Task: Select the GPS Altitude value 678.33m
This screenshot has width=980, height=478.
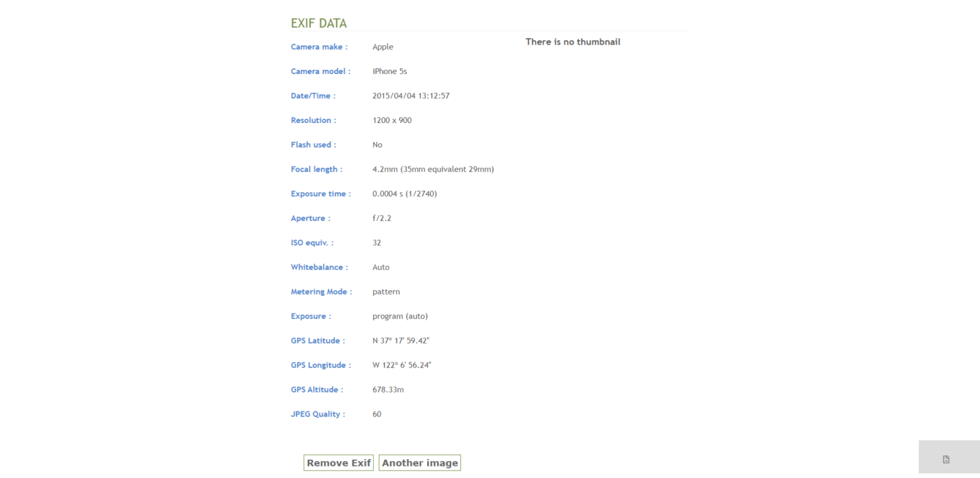Action: point(388,390)
